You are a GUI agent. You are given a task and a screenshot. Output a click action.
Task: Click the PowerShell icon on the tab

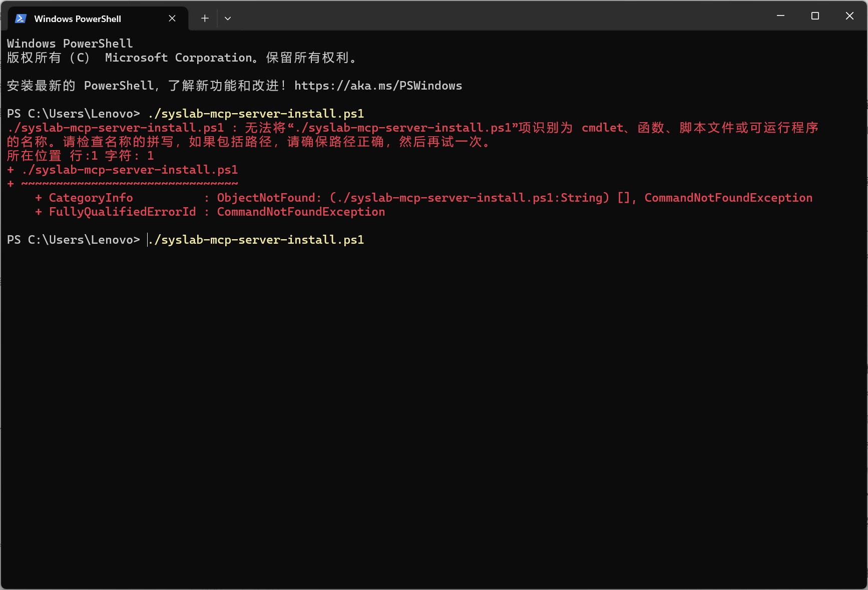[x=21, y=19]
